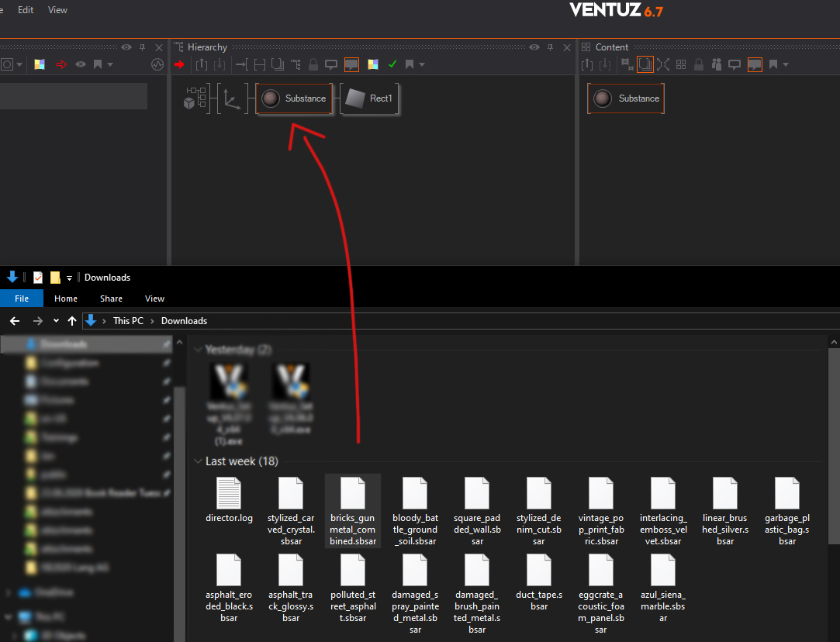Toggle the highlighted speech bubble in Hierarchy toolbar

click(x=351, y=64)
